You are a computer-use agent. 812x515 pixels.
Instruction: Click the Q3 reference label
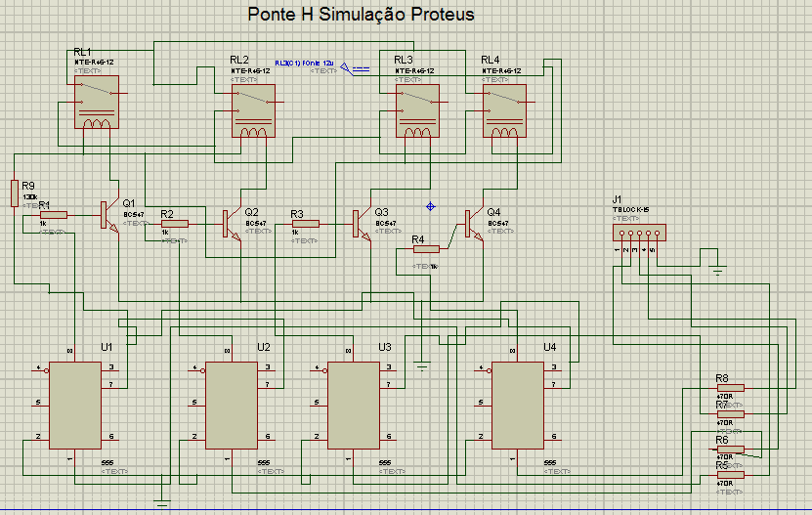pyautogui.click(x=382, y=212)
